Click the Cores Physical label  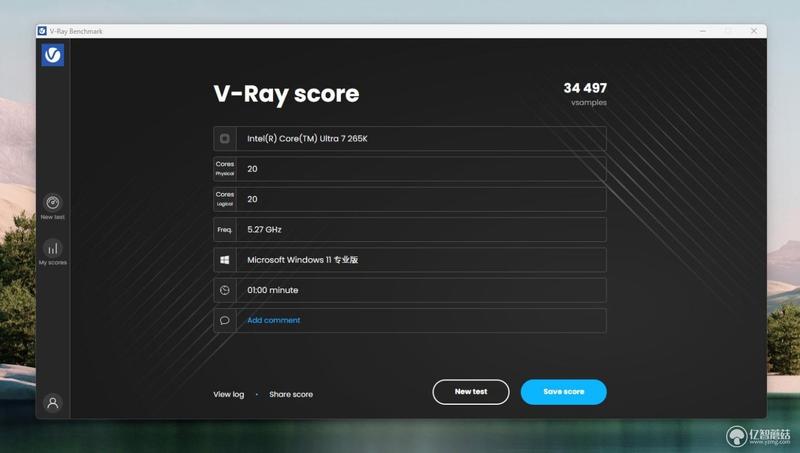[224, 168]
